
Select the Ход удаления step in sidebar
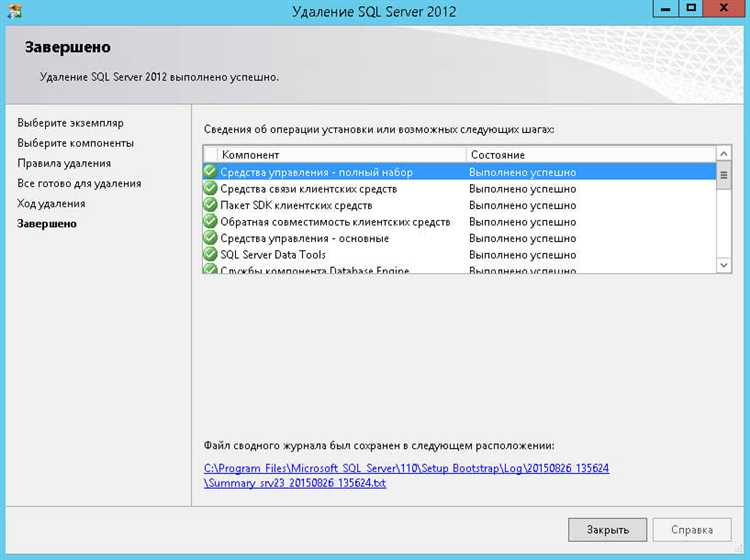[51, 203]
